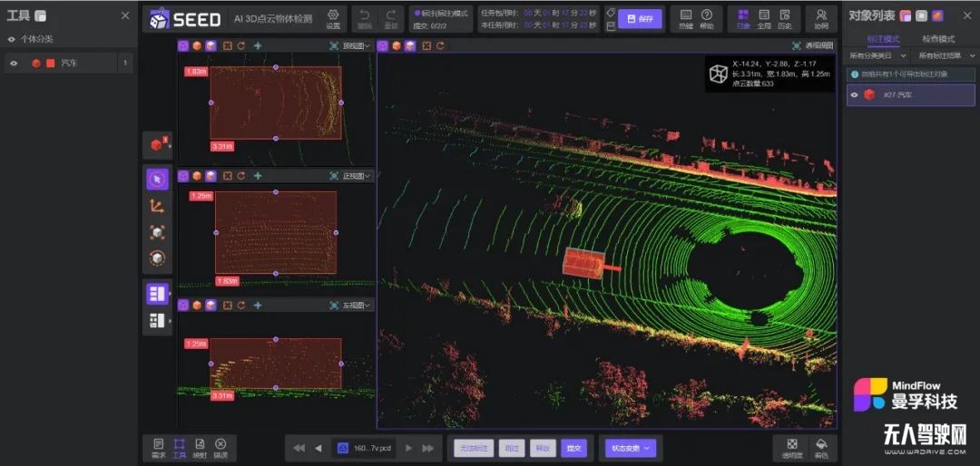Open the 协同 collaboration icon
The width and height of the screenshot is (980, 466).
pos(821,18)
